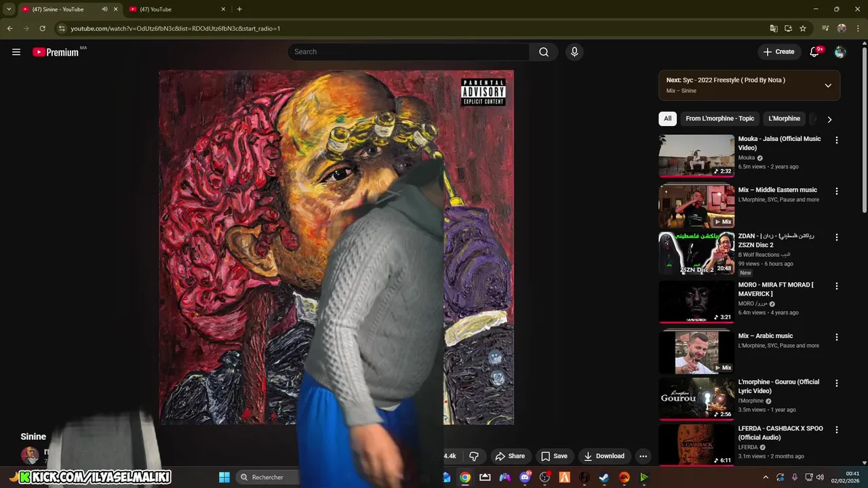Open the media controls icon in Chrome toolbar

[x=825, y=28]
